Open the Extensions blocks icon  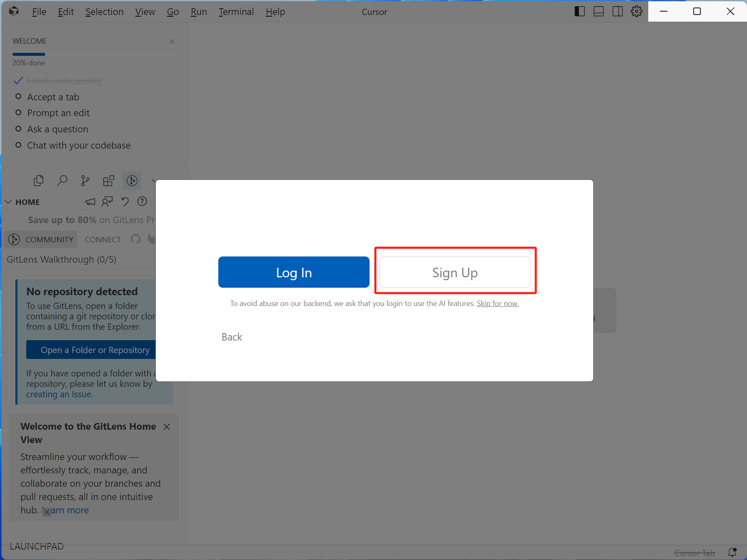pyautogui.click(x=109, y=181)
